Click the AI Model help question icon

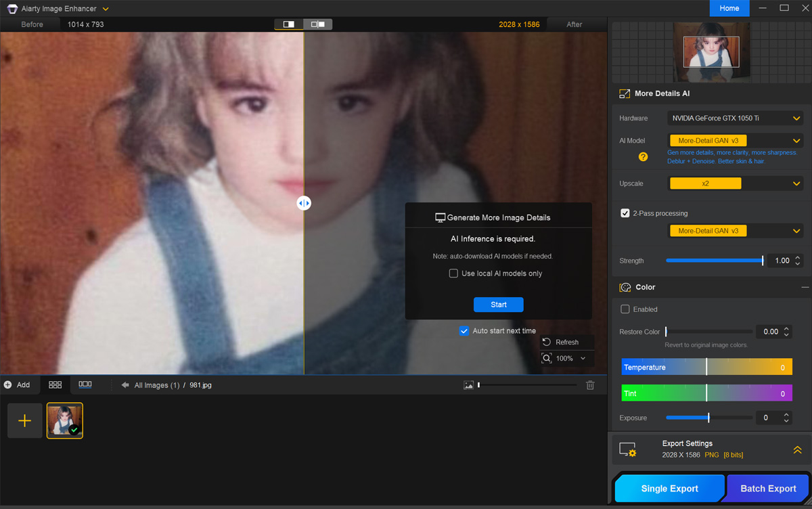[x=643, y=157]
